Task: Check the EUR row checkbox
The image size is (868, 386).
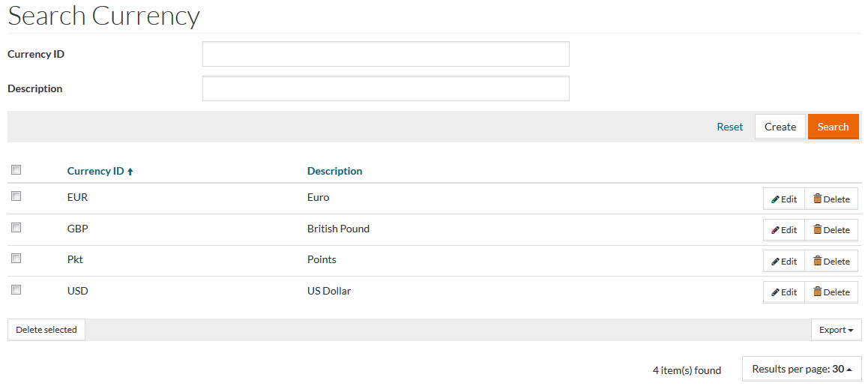Action: (x=16, y=196)
